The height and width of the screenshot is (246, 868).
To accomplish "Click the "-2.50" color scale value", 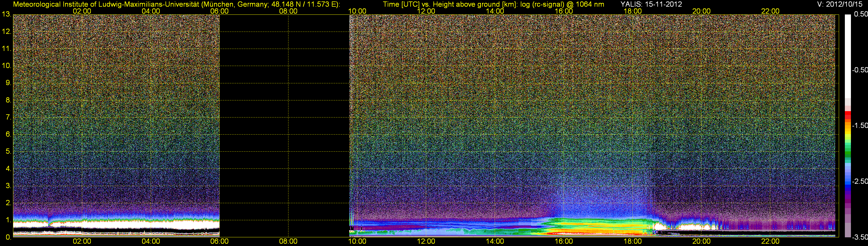I will click(x=860, y=181).
